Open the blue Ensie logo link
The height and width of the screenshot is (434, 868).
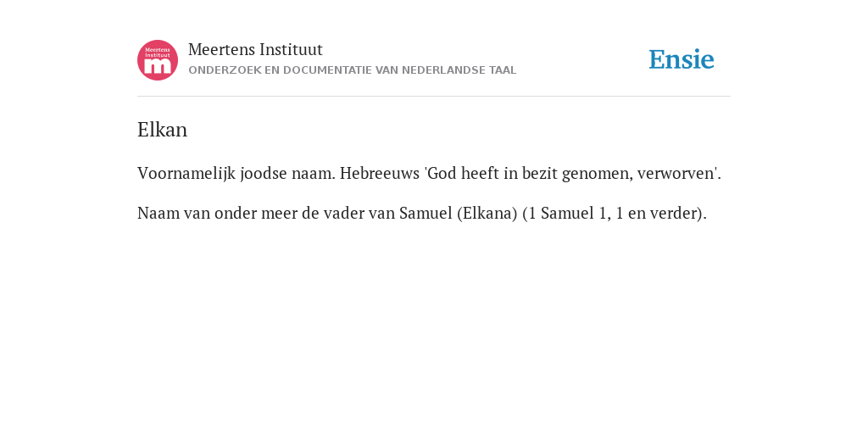[682, 59]
